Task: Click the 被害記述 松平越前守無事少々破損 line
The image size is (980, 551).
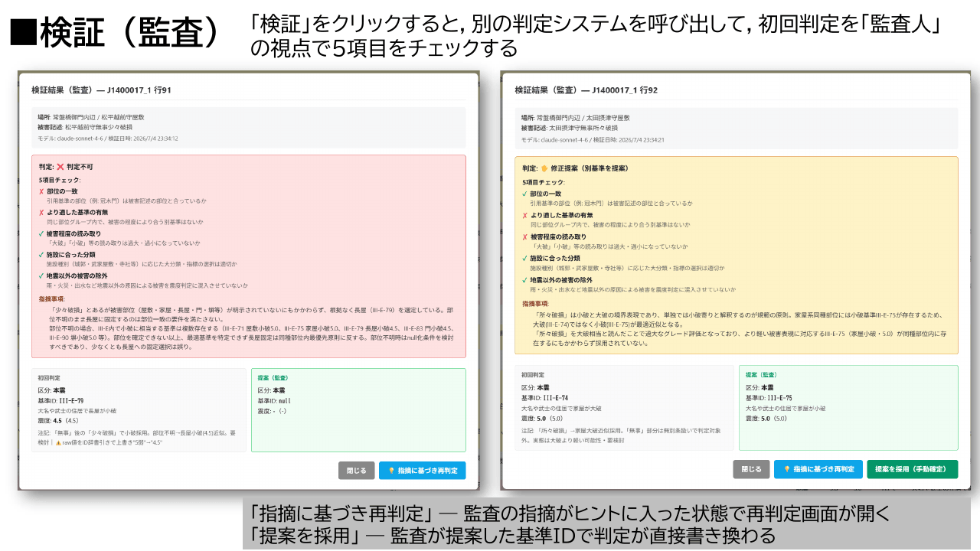Action: coord(85,127)
